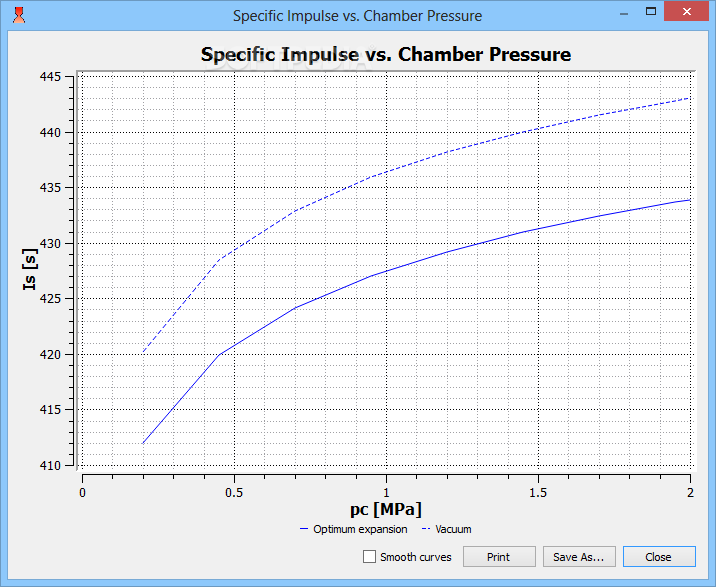The height and width of the screenshot is (587, 716).
Task: Click the 415 y-axis tick value
Action: (50, 410)
